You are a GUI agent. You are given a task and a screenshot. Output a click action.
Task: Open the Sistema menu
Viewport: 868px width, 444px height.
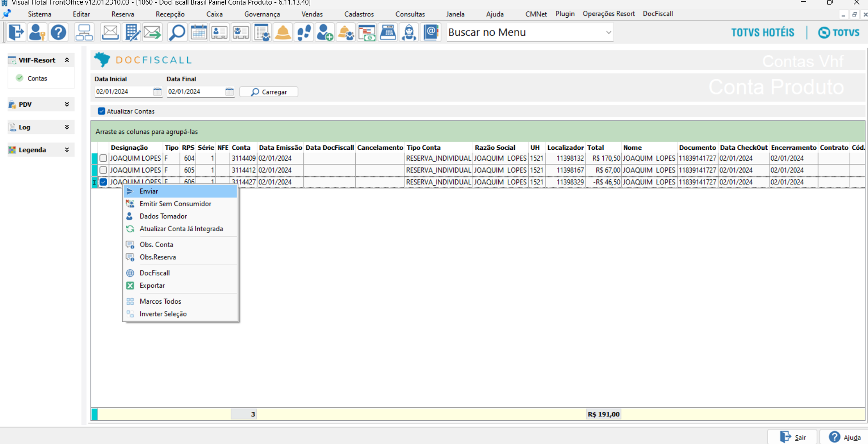pos(40,14)
